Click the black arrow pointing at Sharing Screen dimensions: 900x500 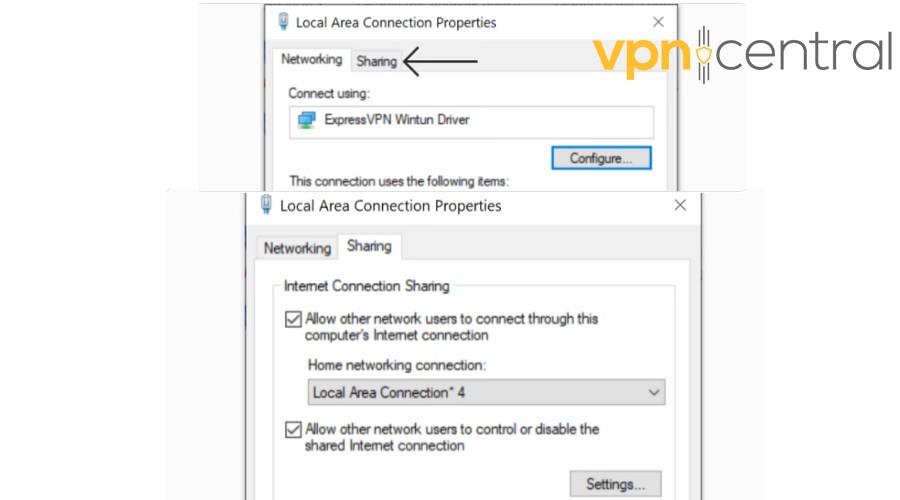[x=440, y=61]
